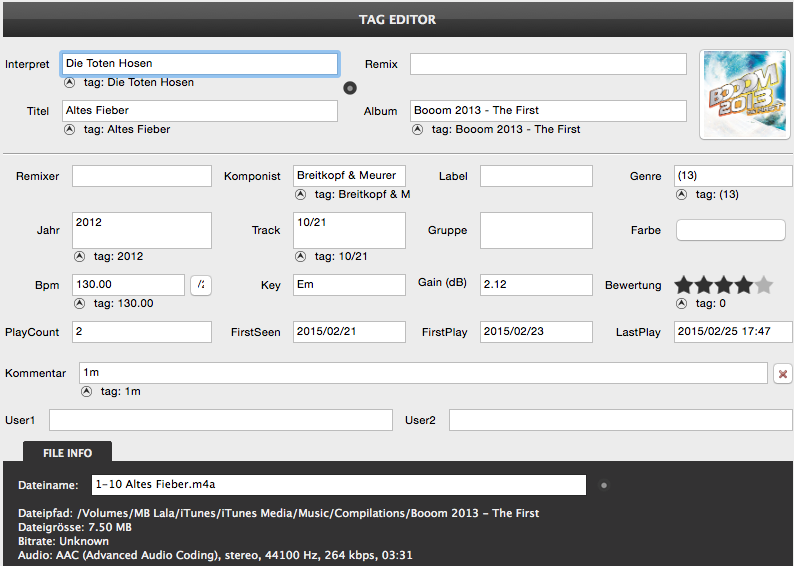Set rating to five stars in Bewertung
Screen dimensions: 794x566
point(764,285)
